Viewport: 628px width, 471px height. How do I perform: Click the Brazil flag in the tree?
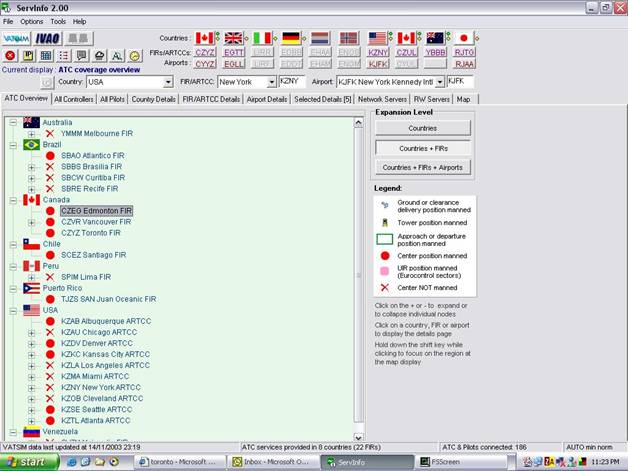pyautogui.click(x=31, y=144)
